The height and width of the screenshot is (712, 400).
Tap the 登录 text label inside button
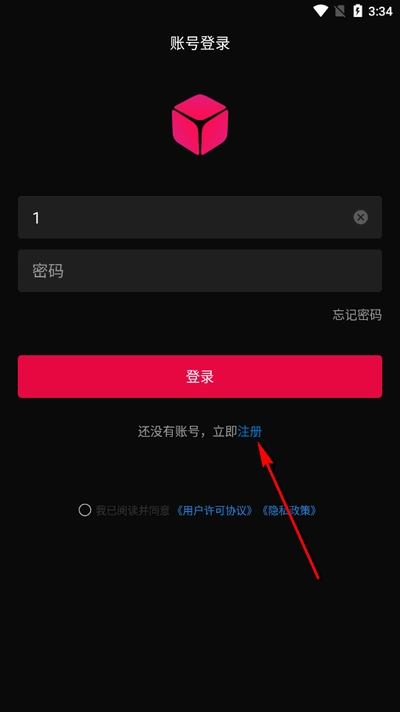click(200, 376)
